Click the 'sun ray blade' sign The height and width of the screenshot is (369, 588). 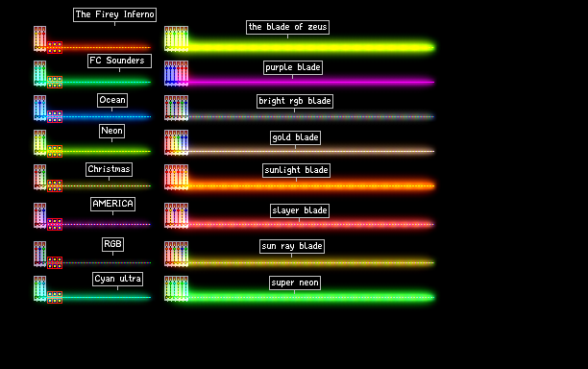pos(292,246)
